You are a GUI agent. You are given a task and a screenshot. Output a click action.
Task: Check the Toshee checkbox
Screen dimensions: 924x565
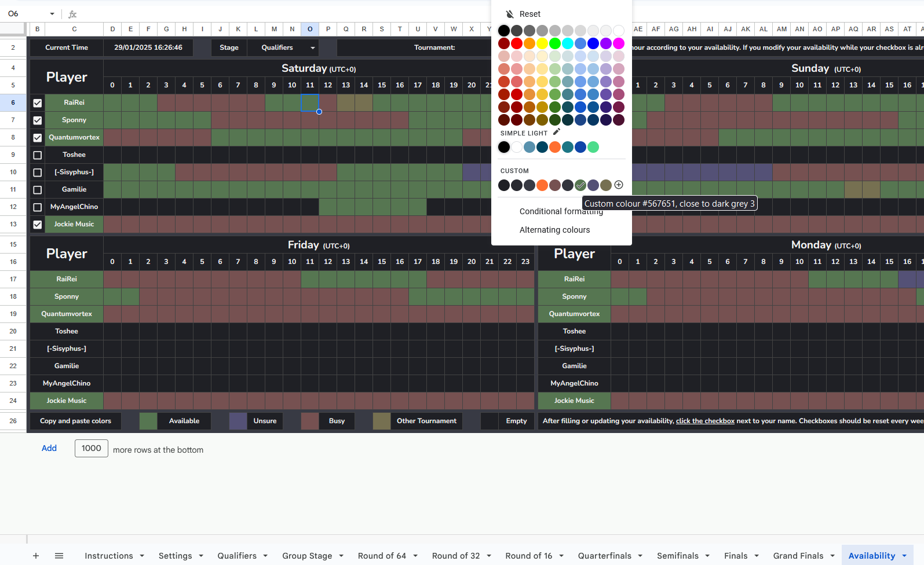(x=38, y=155)
